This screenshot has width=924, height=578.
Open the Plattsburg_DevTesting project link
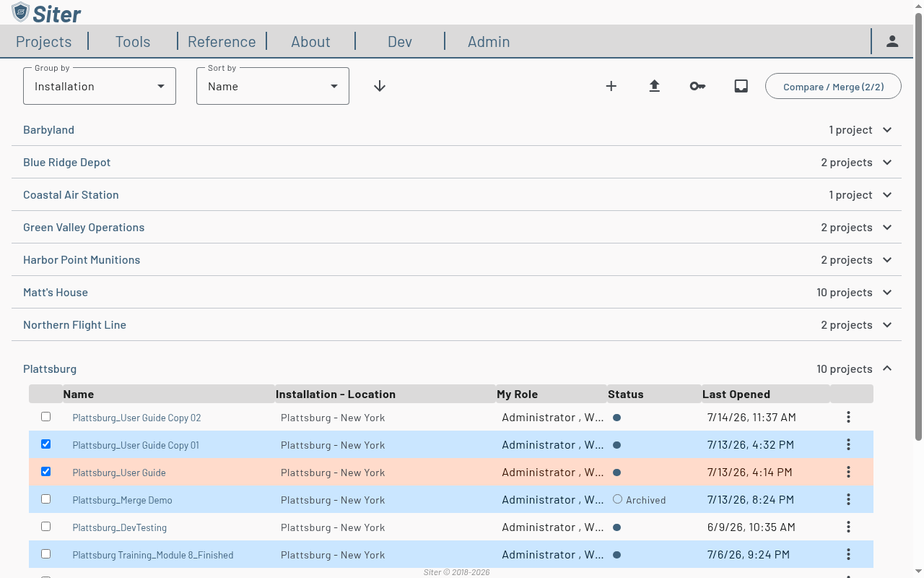pyautogui.click(x=119, y=527)
